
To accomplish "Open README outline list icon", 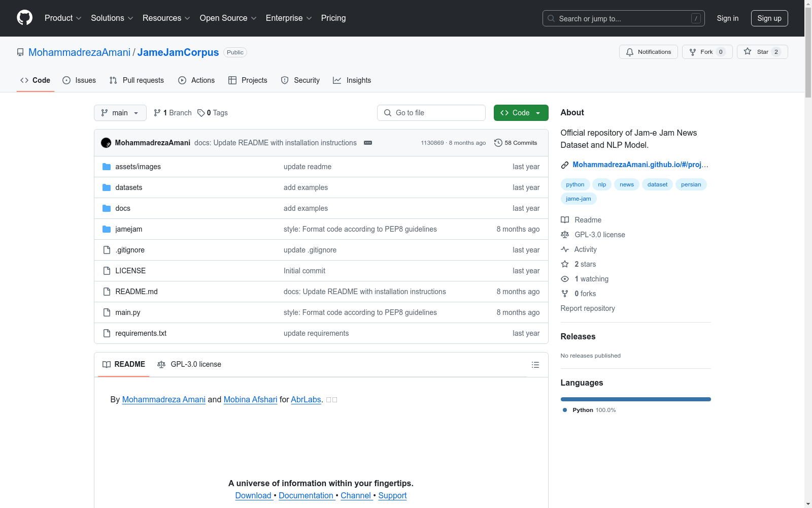I will (x=535, y=365).
